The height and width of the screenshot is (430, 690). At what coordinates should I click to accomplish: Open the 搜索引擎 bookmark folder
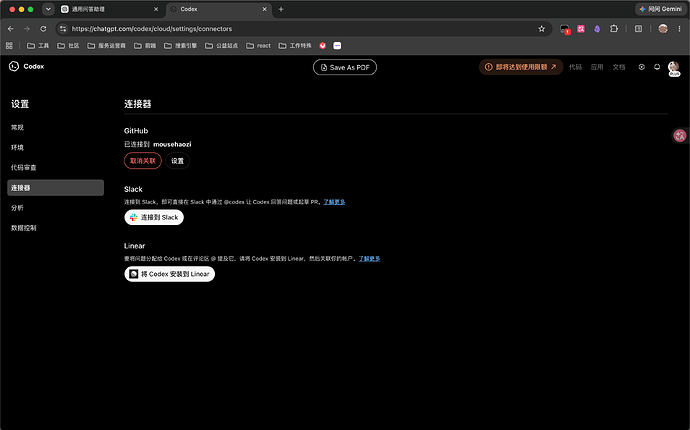180,45
